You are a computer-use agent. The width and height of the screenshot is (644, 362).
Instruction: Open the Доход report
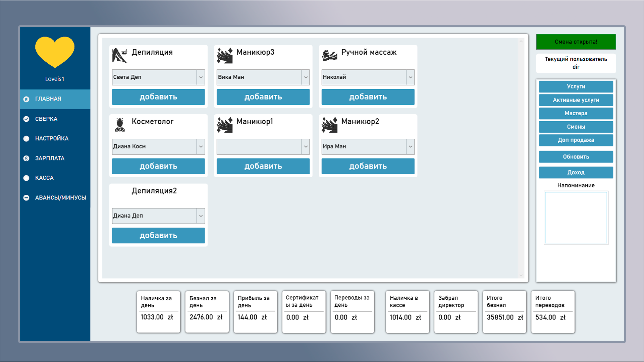576,172
